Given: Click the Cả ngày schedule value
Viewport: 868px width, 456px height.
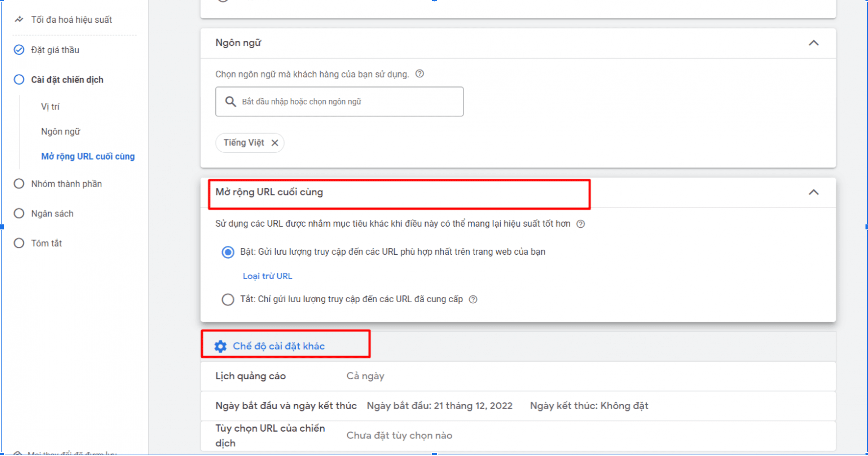Looking at the screenshot, I should [365, 376].
